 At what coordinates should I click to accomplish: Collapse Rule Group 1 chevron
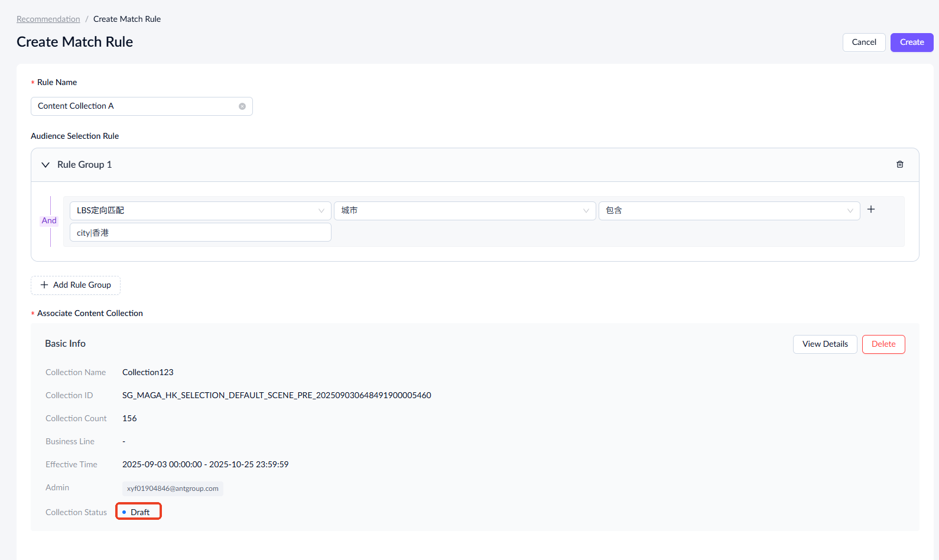click(x=46, y=165)
